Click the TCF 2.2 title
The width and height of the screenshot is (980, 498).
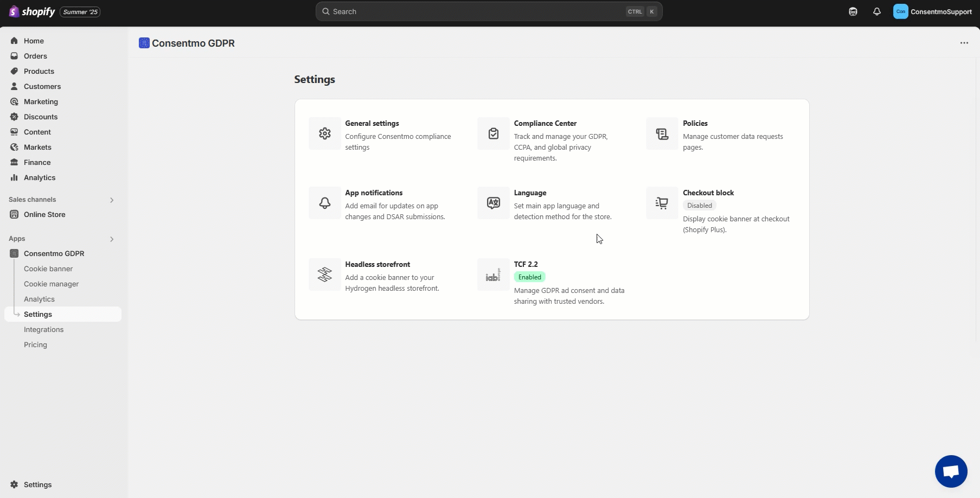526,264
